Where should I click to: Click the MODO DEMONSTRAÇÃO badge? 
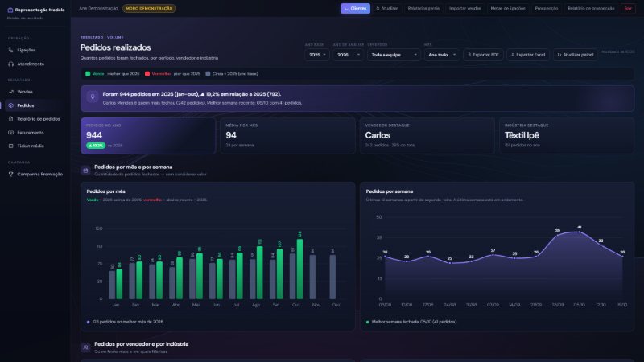tap(149, 9)
